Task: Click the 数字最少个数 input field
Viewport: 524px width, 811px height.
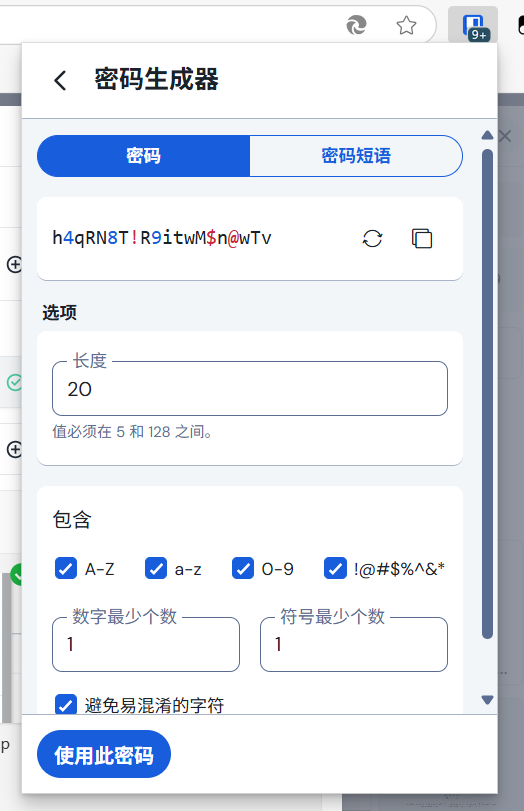Action: (146, 644)
